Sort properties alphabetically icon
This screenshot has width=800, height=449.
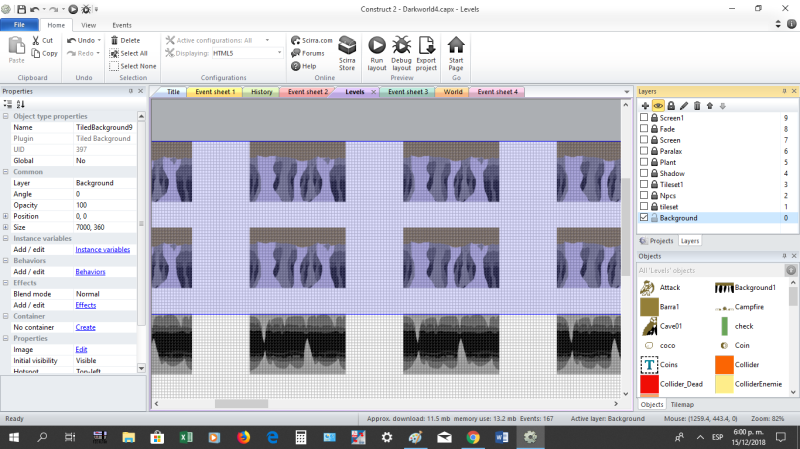click(20, 104)
